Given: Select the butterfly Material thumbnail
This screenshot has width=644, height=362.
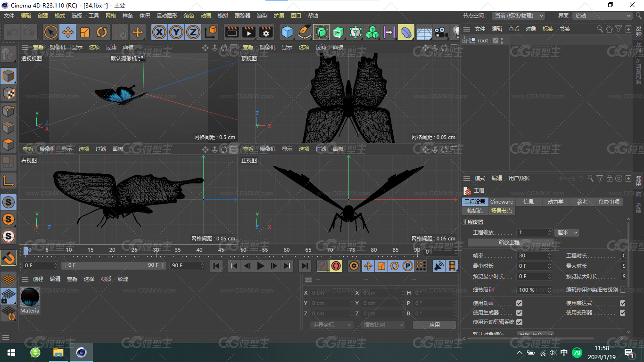Looking at the screenshot, I should [x=30, y=297].
